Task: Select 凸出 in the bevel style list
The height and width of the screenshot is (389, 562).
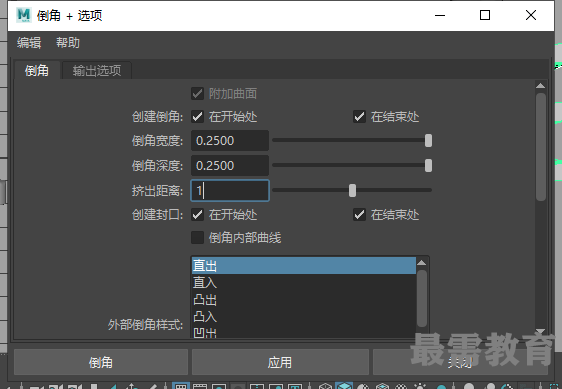Action: coord(304,299)
